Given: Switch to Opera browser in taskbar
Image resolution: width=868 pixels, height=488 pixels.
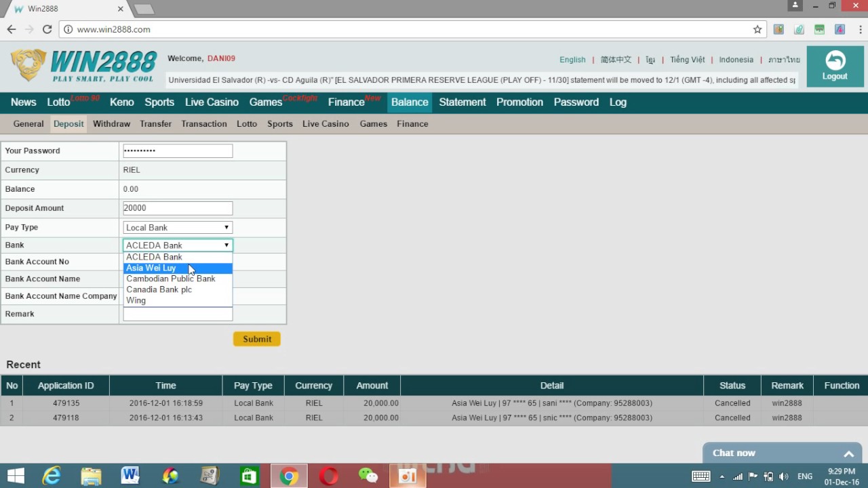Looking at the screenshot, I should [329, 476].
